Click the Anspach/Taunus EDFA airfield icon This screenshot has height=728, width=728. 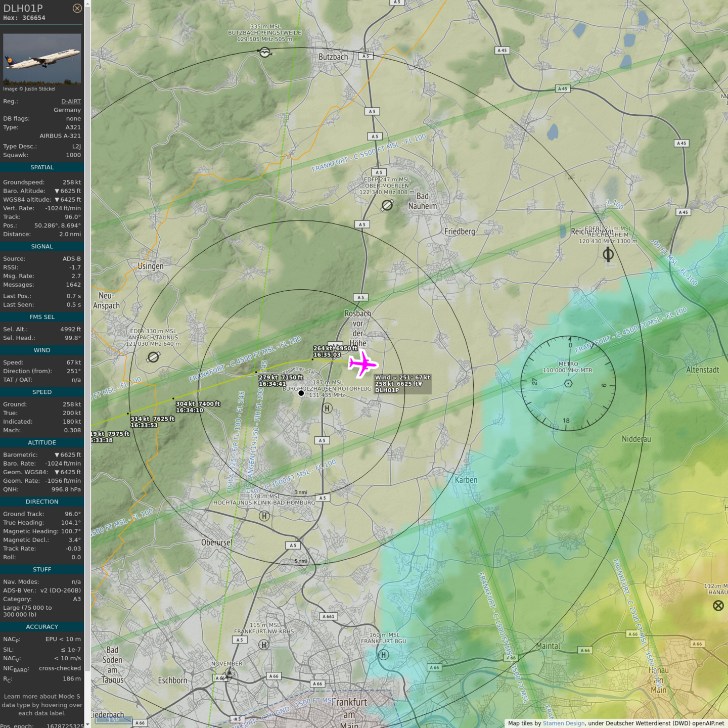[x=153, y=357]
